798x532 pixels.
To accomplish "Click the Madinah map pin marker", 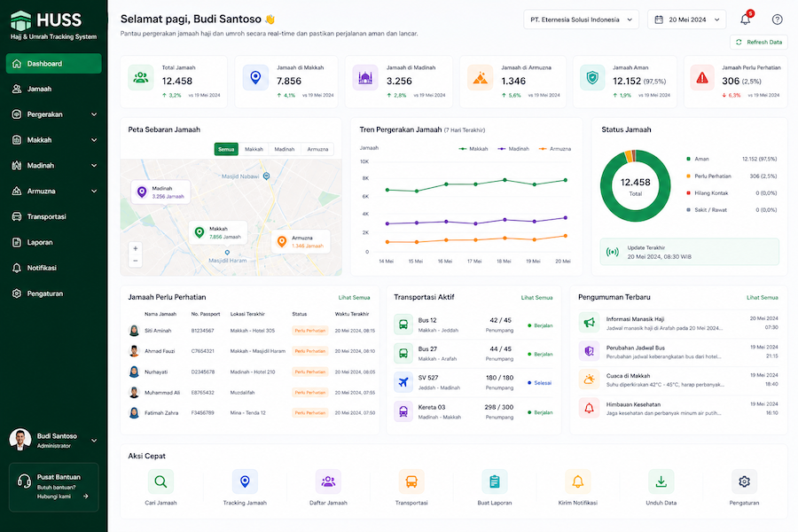I will (x=142, y=192).
